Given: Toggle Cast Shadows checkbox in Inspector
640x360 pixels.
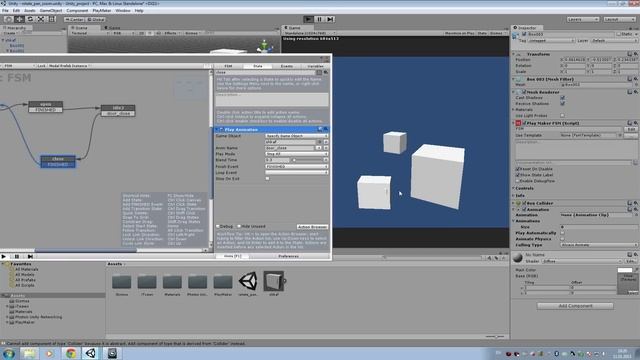Looking at the screenshot, I should 563,98.
